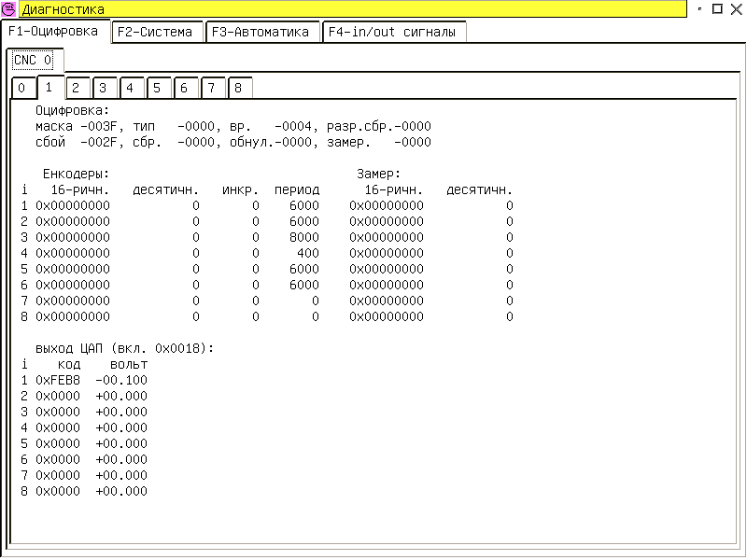Switch to the F1-Оцифровка tab
Screen dimensions: 747x560
[x=56, y=31]
